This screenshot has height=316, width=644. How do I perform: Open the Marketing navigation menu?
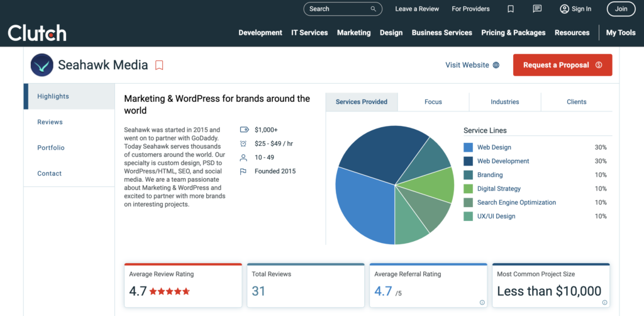(353, 33)
